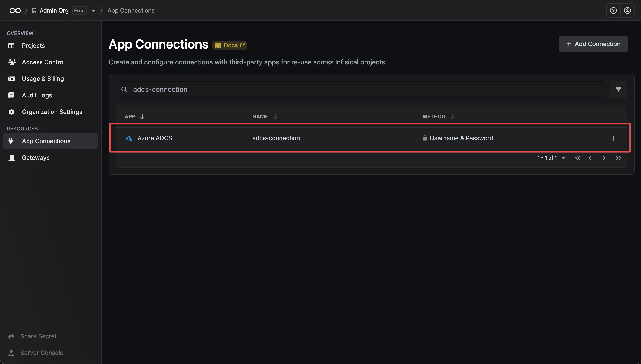
Task: Open Projects in the sidebar
Action: tap(50, 45)
